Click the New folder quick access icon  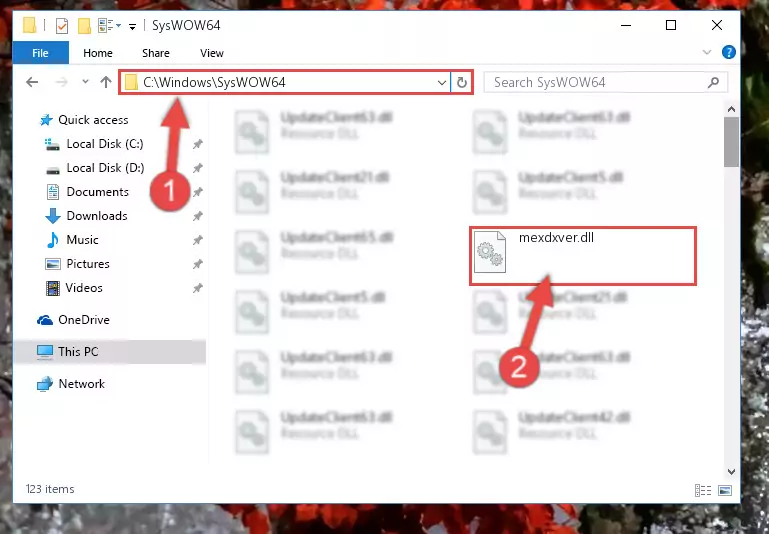84,25
